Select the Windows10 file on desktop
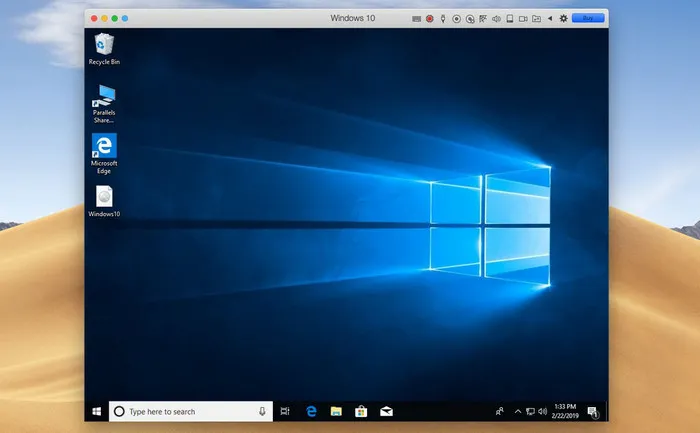 tap(104, 201)
